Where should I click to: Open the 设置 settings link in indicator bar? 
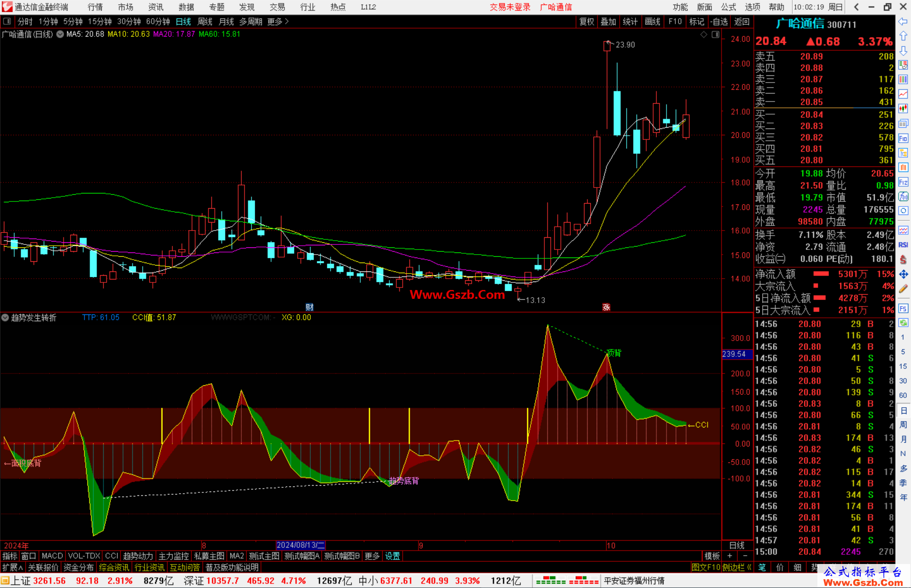click(392, 556)
